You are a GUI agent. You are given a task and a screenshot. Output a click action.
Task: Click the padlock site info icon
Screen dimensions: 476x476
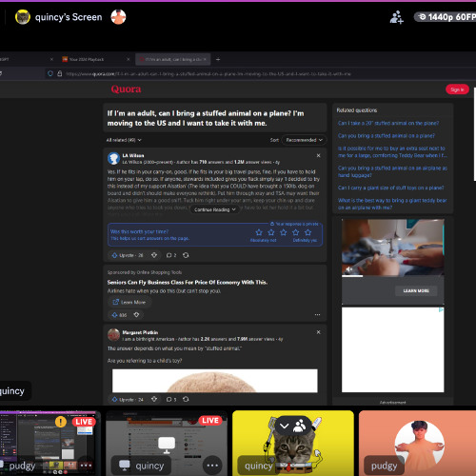point(59,73)
